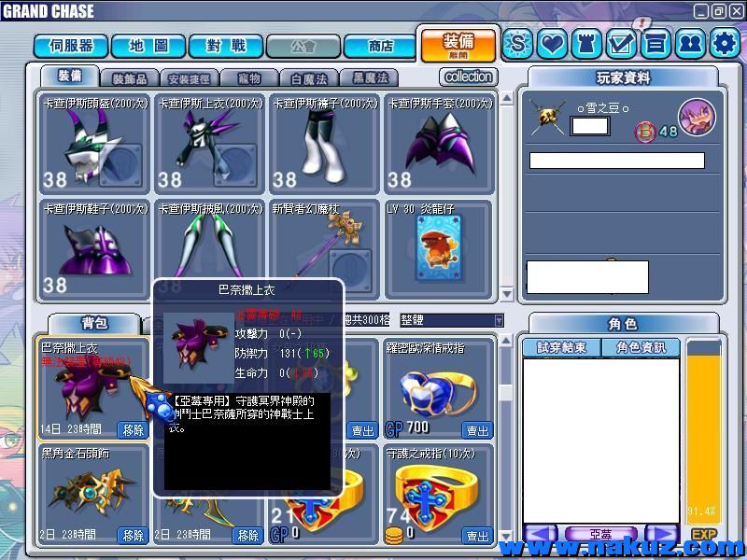Go to 地圖 map tab
This screenshot has width=747, height=560.
coord(148,46)
